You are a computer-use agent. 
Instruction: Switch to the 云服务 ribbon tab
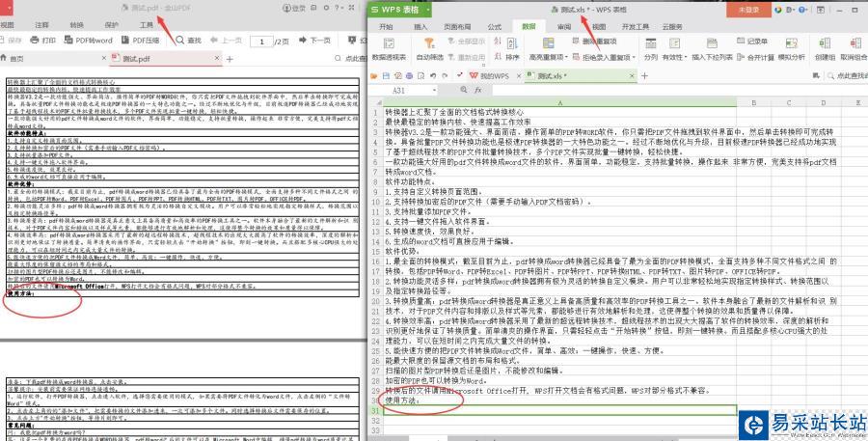(672, 27)
